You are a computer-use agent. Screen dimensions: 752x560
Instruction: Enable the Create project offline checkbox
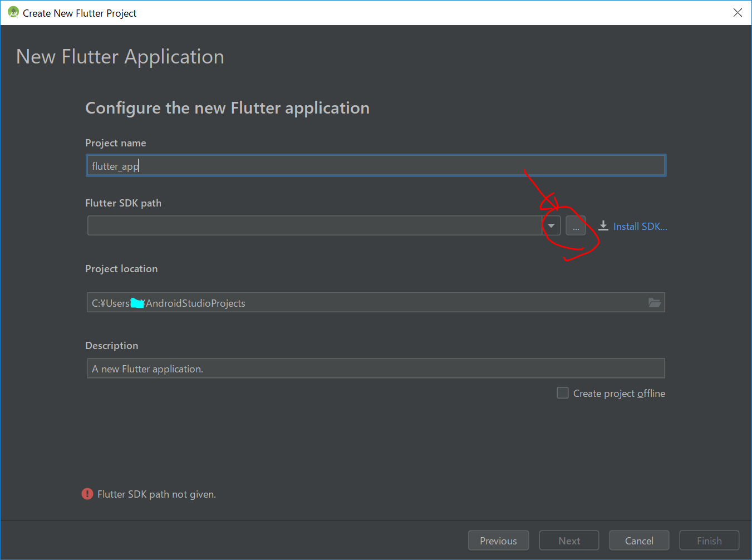tap(563, 393)
